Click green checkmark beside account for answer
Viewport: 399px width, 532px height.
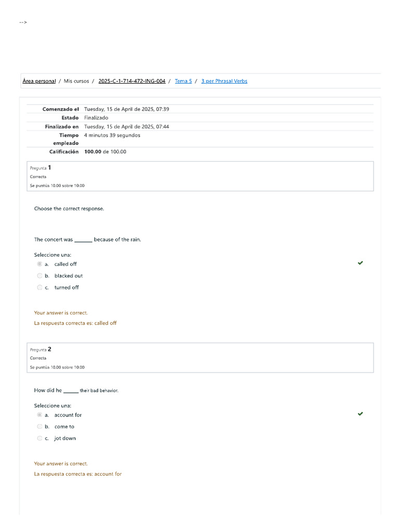tap(360, 414)
